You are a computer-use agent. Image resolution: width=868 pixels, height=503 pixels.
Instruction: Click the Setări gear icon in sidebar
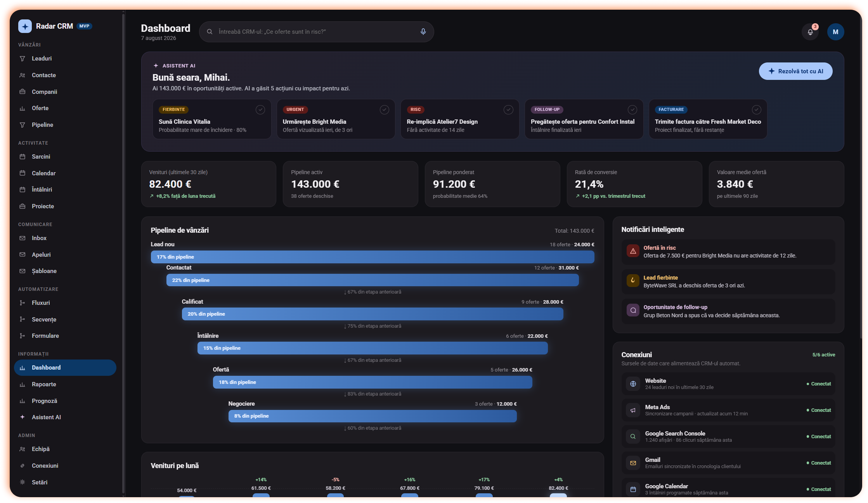23,482
